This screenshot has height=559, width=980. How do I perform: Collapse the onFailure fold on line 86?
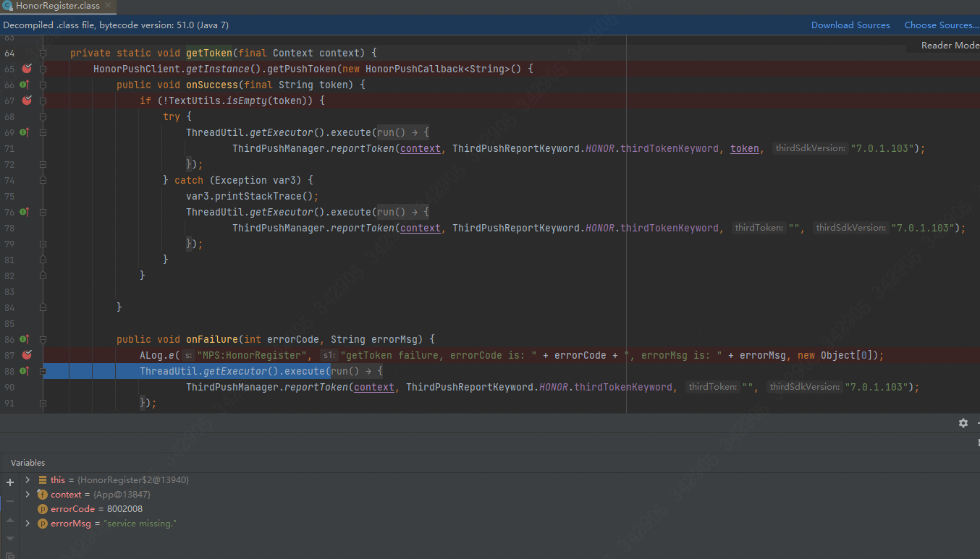pyautogui.click(x=43, y=339)
